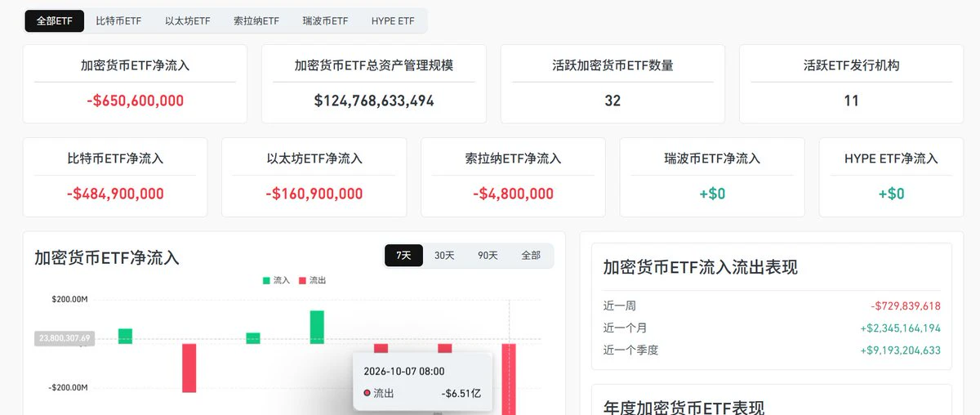Image resolution: width=980 pixels, height=415 pixels.
Task: Click the +$9,193,204,633 quarterly value
Action: click(900, 350)
